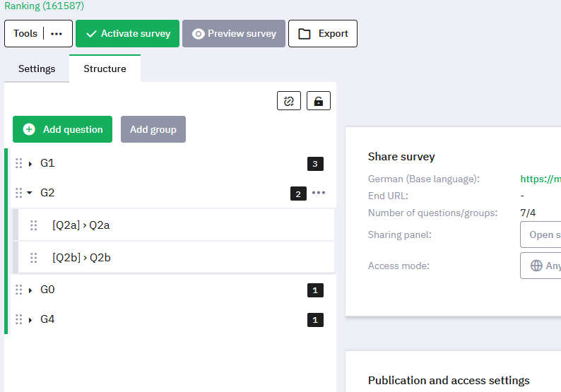This screenshot has height=392, width=561.
Task: Open the Access mode dropdown
Action: click(541, 266)
